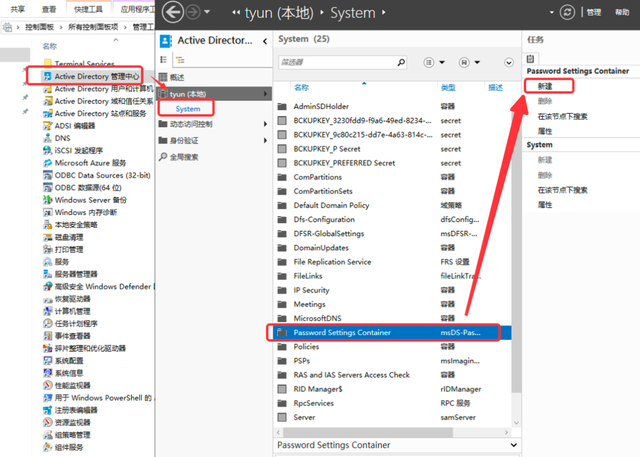Screen dimensions: 640x457
Task: Select the RpcServices row
Action: 393,403
